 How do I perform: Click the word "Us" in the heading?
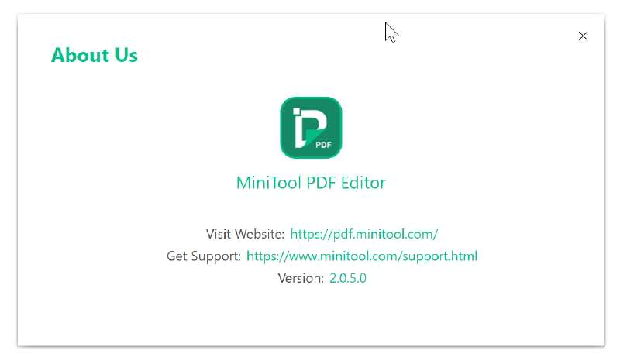(x=126, y=55)
